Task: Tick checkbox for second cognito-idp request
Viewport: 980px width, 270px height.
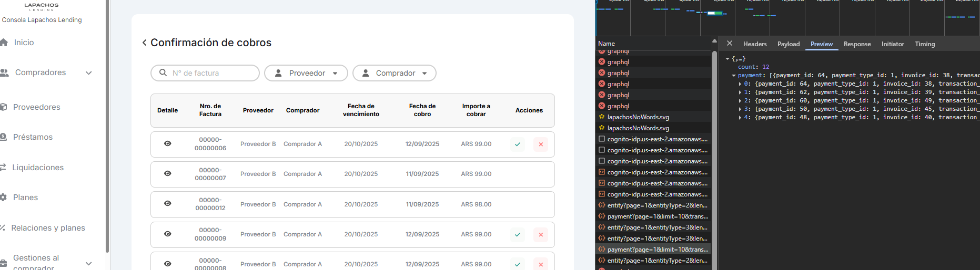Action: pyautogui.click(x=602, y=150)
